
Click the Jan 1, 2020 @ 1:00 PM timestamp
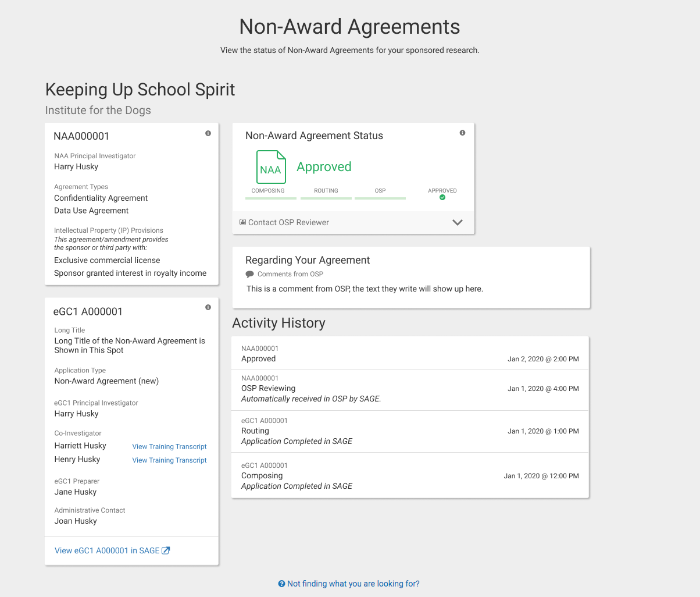(x=543, y=431)
